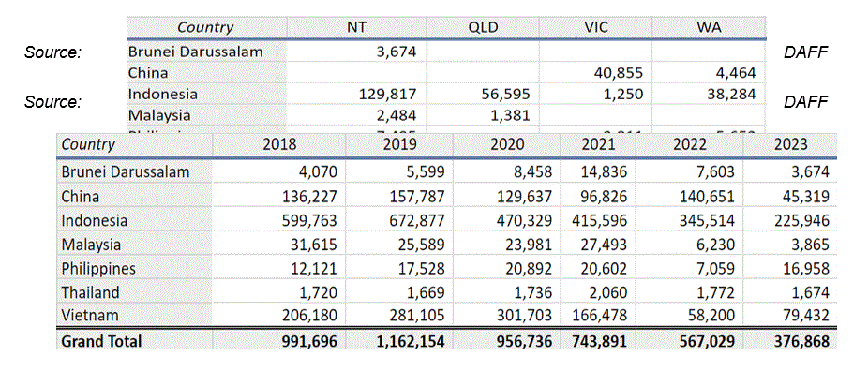Screen dimensions: 868x371
Task: Select Malaysia 2020 value 23,981
Action: (530, 244)
